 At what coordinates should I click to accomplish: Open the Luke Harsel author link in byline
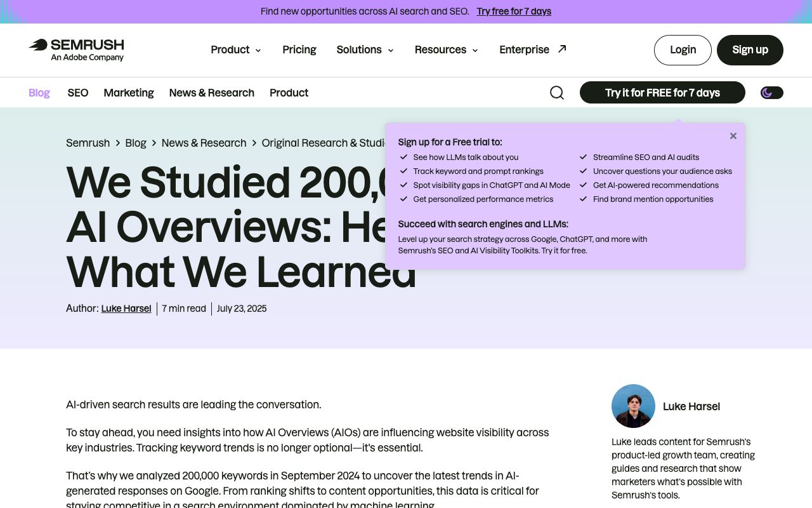click(x=126, y=309)
